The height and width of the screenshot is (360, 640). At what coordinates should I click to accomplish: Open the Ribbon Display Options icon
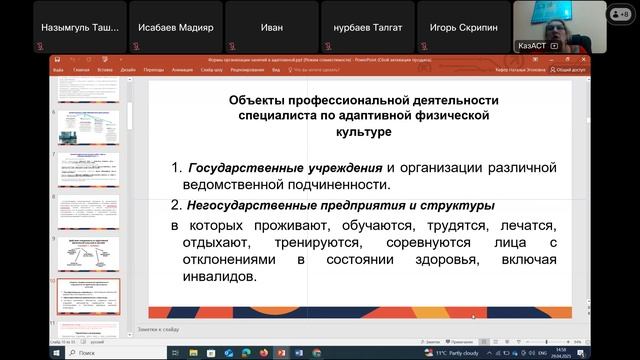(535, 60)
